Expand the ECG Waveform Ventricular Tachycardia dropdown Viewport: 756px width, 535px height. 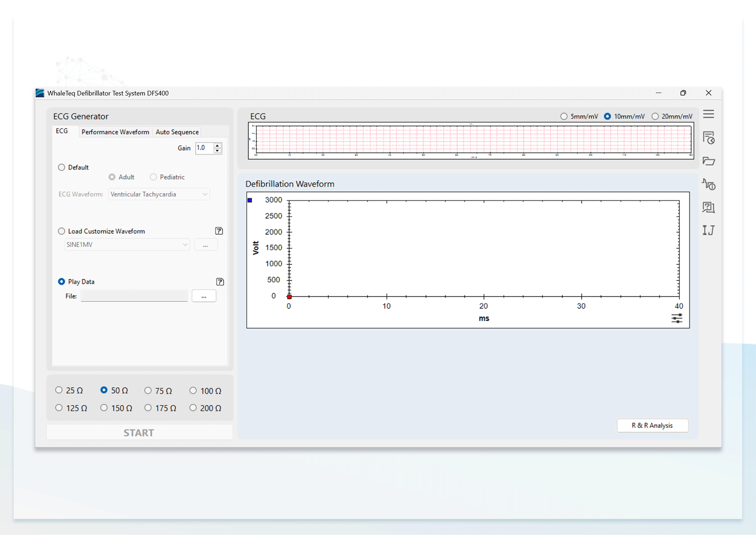(159, 194)
